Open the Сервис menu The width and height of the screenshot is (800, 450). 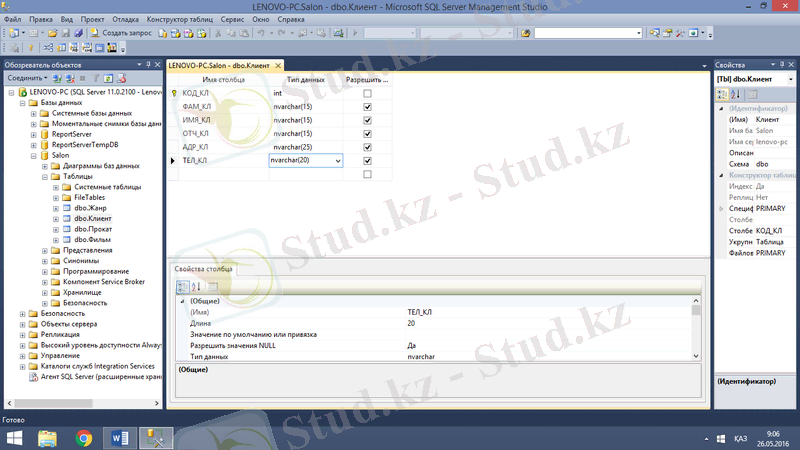tap(232, 19)
